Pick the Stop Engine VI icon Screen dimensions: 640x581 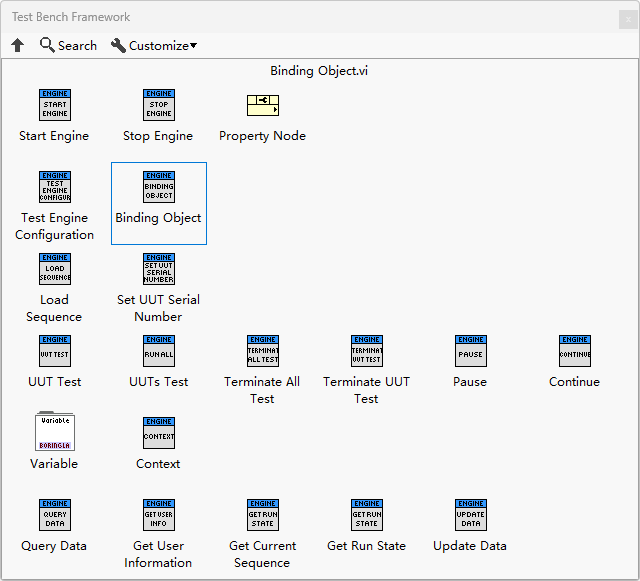click(x=158, y=105)
